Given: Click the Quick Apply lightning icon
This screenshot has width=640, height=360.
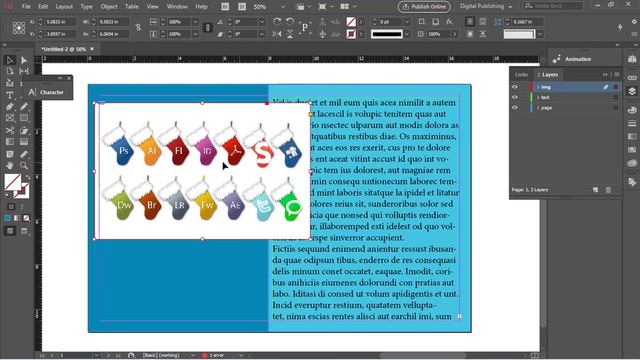Looking at the screenshot, I should [x=620, y=27].
